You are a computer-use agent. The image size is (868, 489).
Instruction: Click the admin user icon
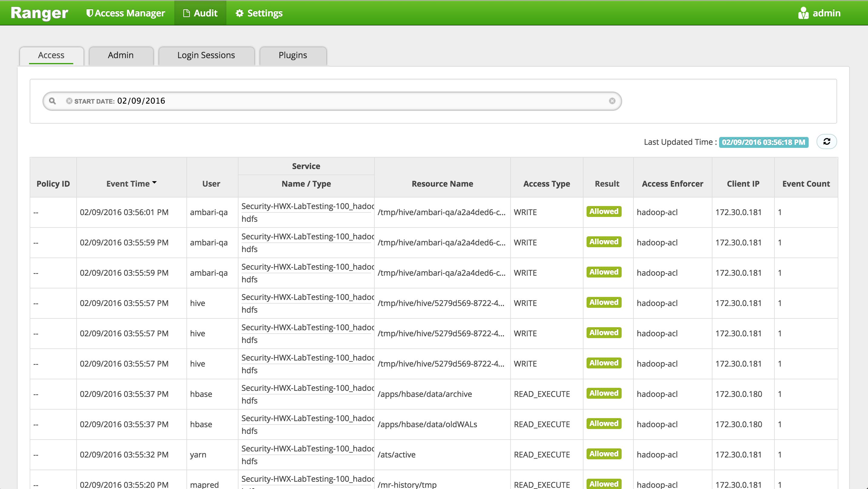click(x=803, y=13)
